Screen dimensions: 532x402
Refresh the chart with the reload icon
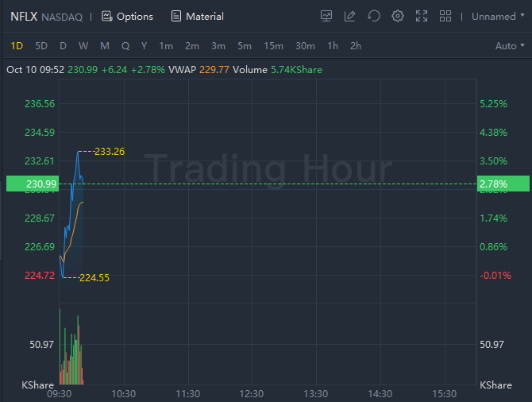[374, 16]
